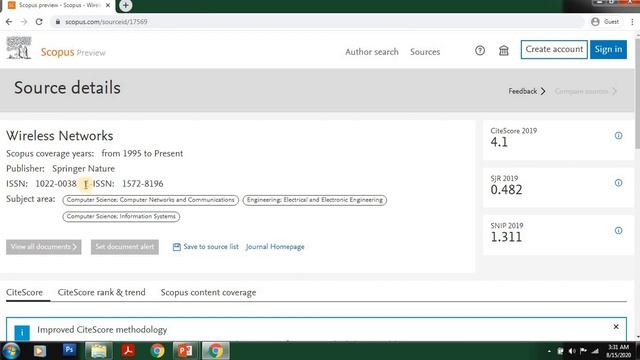This screenshot has width=640, height=360.
Task: Switch to CiteScore rank & trend tab
Action: [101, 292]
